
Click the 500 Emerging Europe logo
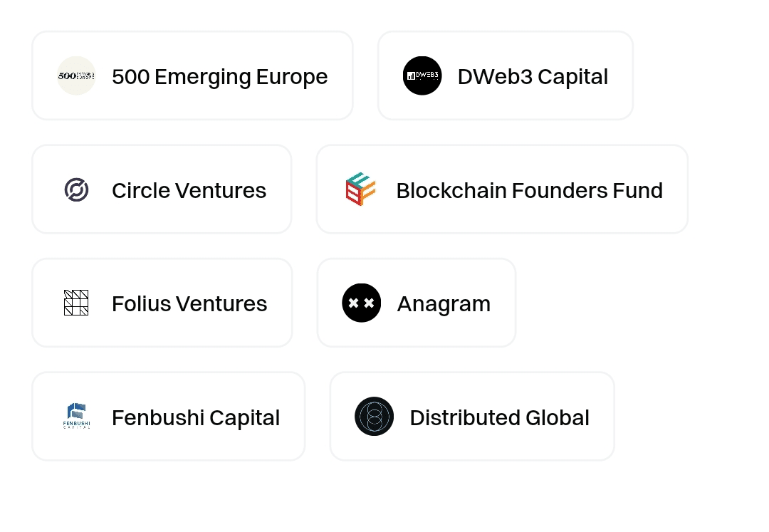tap(76, 75)
